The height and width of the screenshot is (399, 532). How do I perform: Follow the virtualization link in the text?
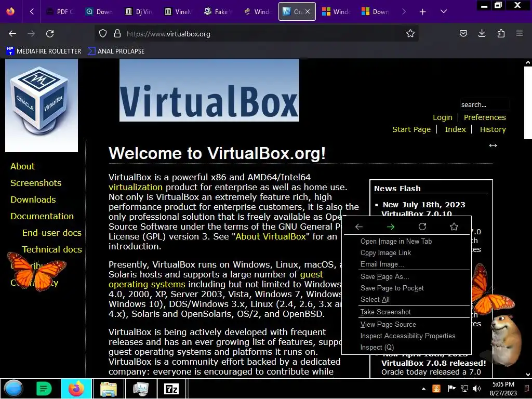tap(136, 187)
